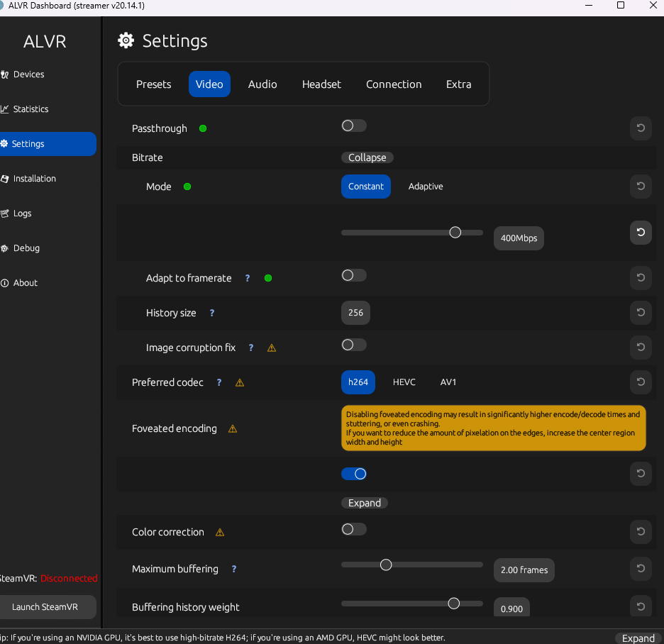Reset the Passthrough setting to default
The height and width of the screenshot is (644, 664).
641,128
